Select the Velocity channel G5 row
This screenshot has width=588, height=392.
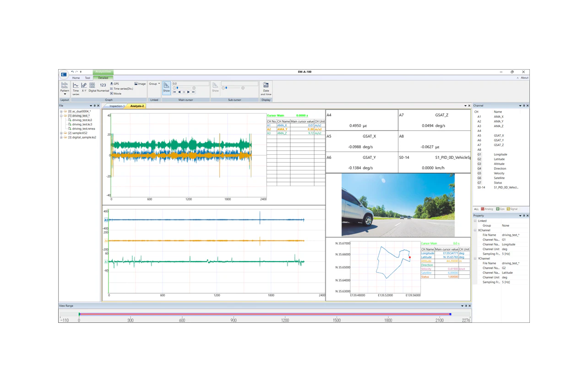499,173
